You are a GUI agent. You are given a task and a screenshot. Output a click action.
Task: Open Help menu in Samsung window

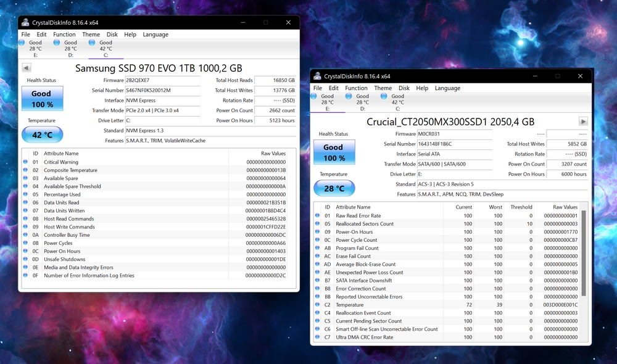point(130,34)
